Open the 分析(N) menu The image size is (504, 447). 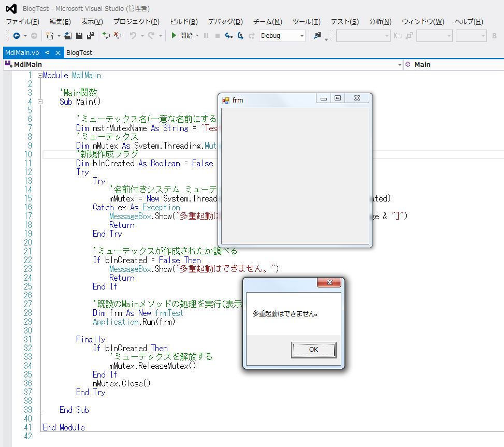coord(380,22)
